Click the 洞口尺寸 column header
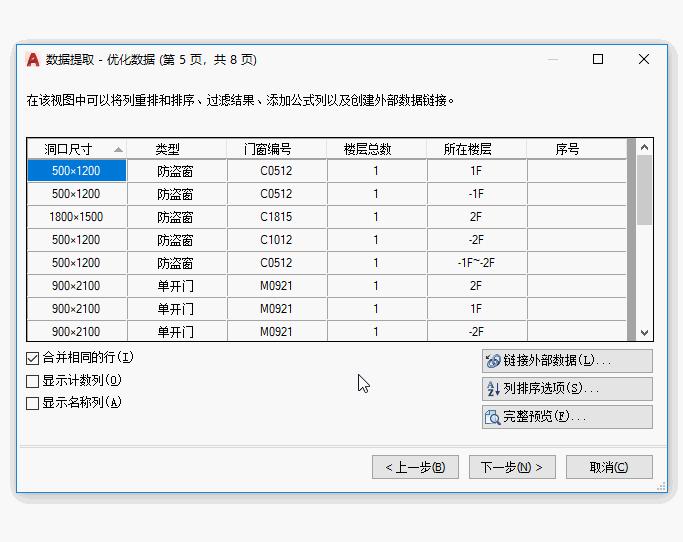 tap(77, 149)
